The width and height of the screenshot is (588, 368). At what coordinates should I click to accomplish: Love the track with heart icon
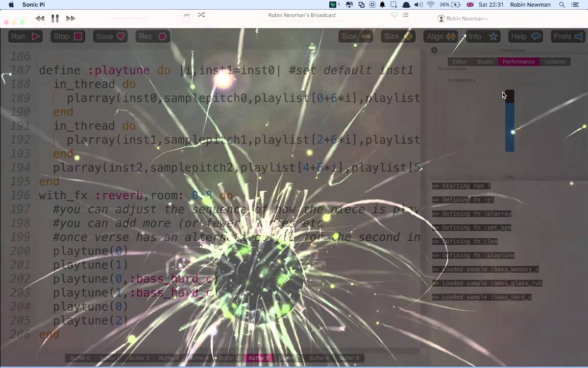click(394, 15)
